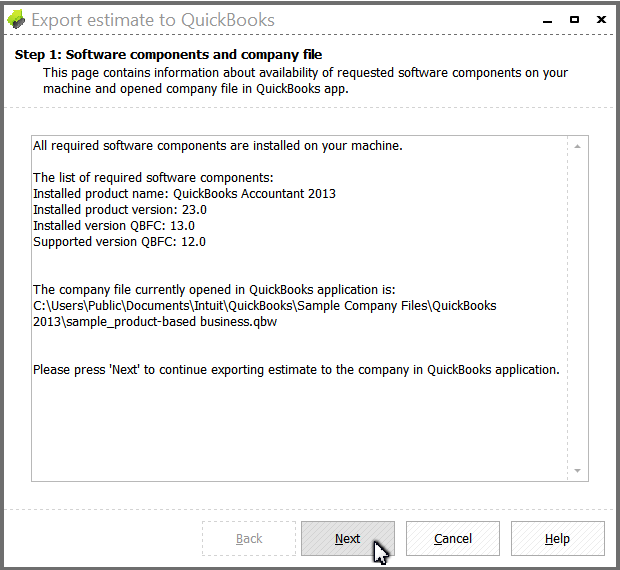Continue with the Next button
The width and height of the screenshot is (620, 570).
[348, 538]
